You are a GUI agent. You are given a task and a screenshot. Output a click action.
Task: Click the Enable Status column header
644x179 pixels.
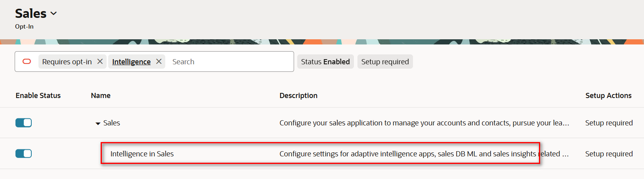click(38, 96)
